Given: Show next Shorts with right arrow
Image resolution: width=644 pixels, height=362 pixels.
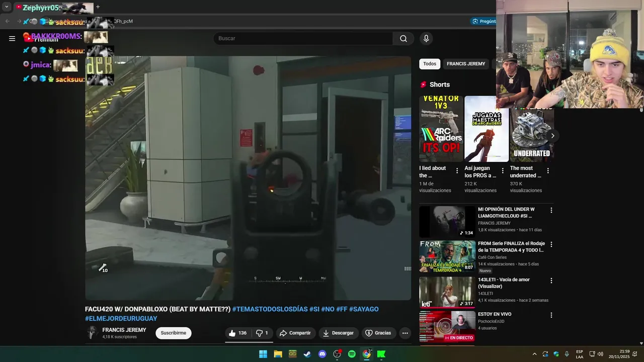Looking at the screenshot, I should pos(552,136).
